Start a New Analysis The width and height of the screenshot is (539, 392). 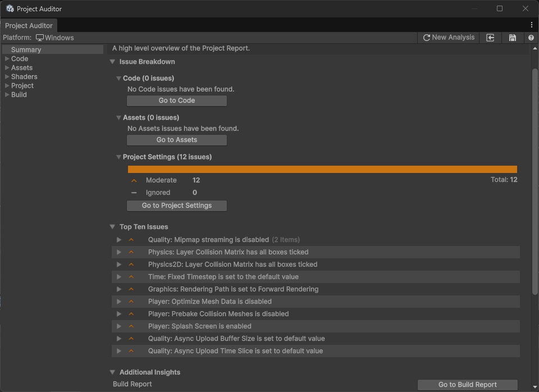[449, 38]
